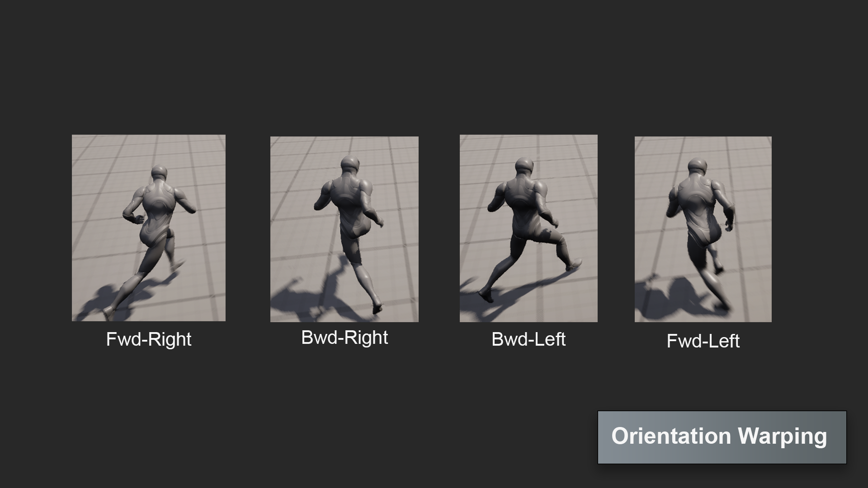
Task: Click the character's head in Fwd-Right image
Action: click(159, 173)
